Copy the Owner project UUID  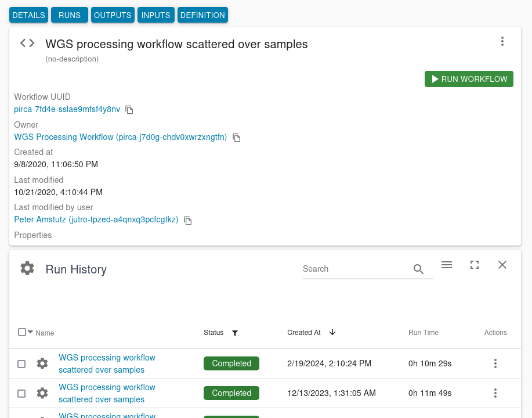coord(236,138)
